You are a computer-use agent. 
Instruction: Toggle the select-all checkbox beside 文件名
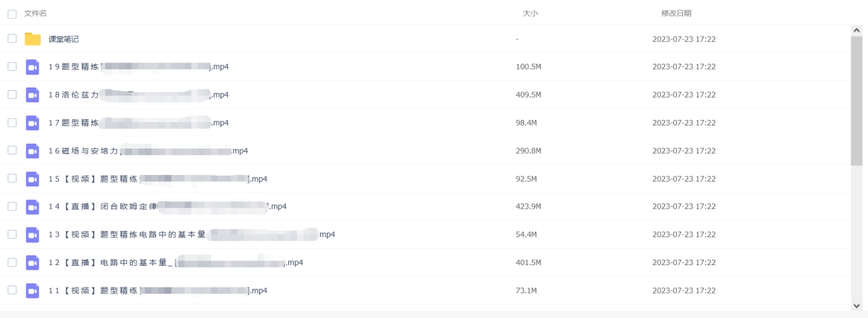pos(12,14)
